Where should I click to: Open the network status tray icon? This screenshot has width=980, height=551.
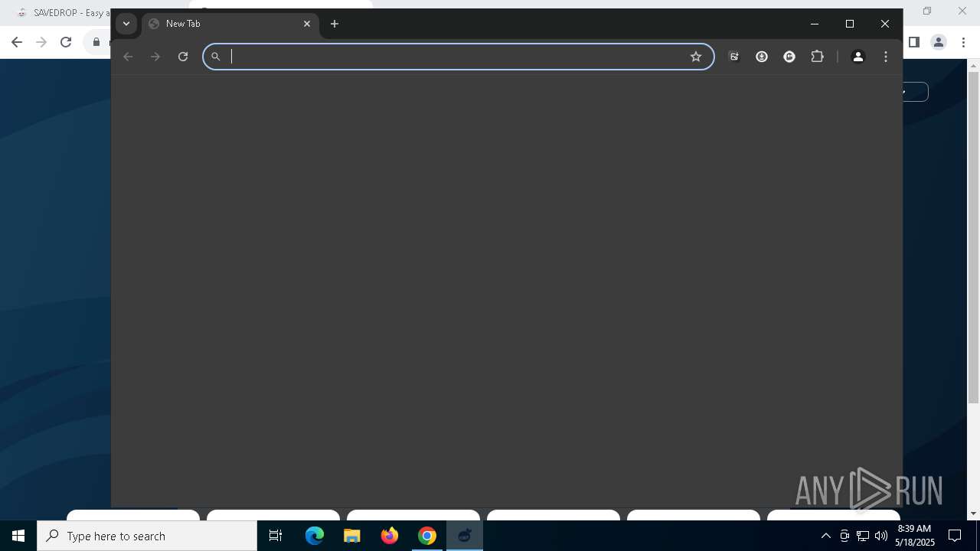(x=863, y=536)
